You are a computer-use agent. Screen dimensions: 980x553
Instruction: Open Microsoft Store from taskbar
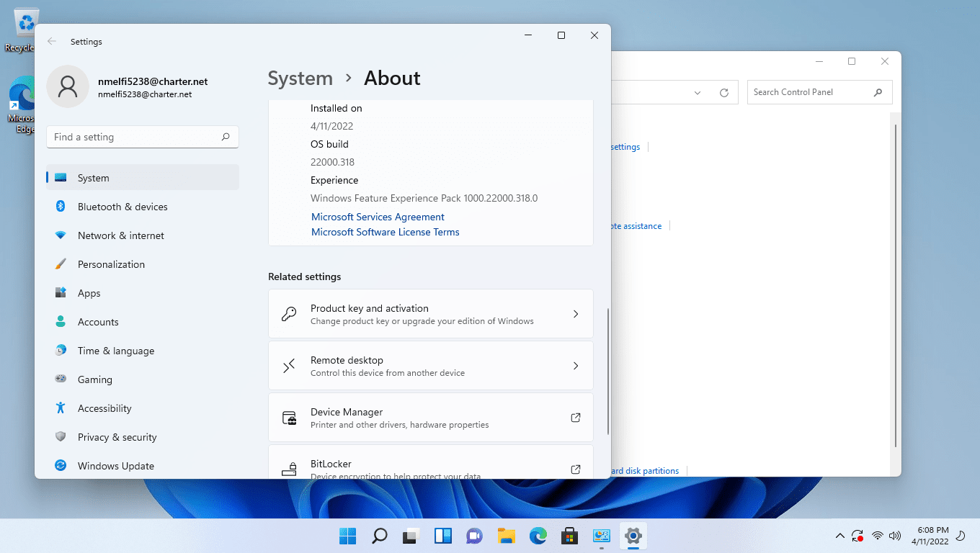point(569,536)
